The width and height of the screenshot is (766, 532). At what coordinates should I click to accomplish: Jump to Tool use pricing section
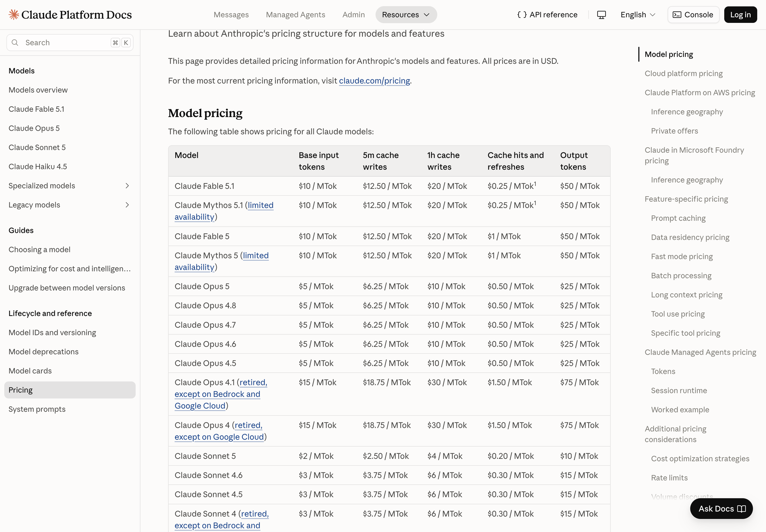pos(678,314)
